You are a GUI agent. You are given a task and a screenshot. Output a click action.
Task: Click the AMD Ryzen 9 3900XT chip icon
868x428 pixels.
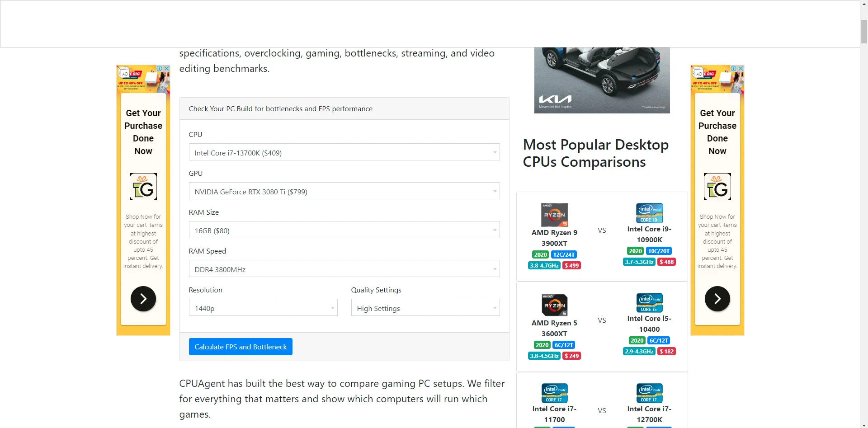554,215
